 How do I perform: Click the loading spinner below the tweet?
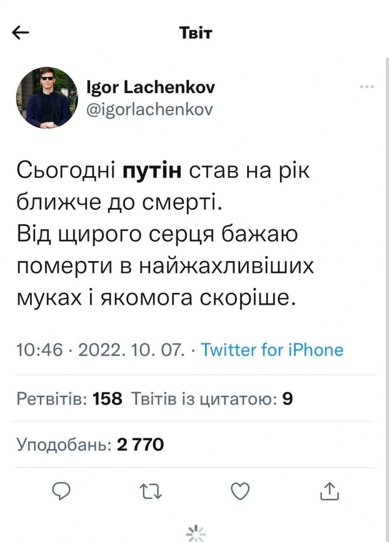(196, 532)
